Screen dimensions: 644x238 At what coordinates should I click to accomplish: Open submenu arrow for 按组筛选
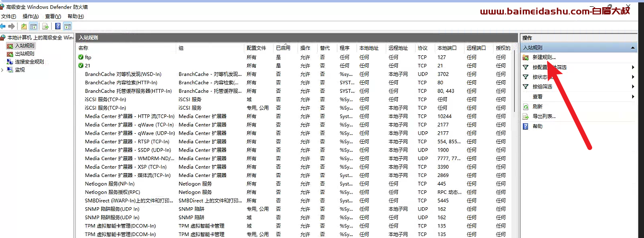click(x=633, y=87)
